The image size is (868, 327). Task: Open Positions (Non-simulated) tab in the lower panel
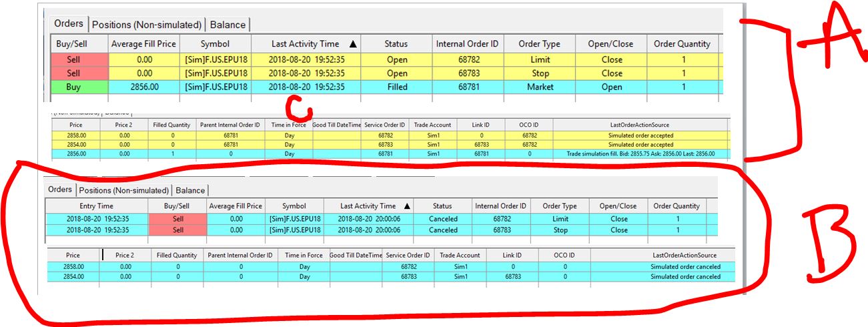click(123, 190)
